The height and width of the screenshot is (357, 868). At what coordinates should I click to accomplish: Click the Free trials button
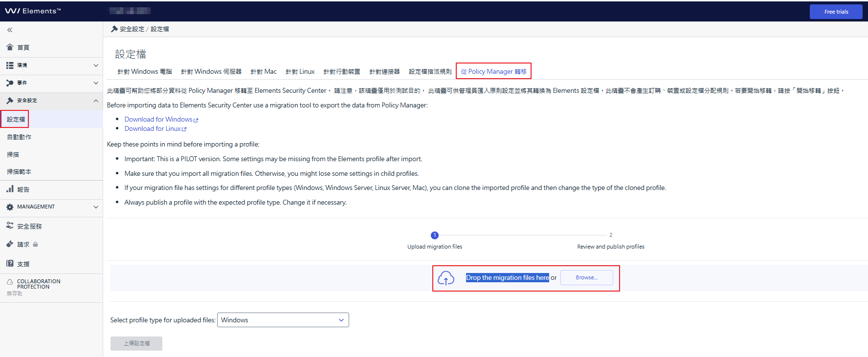pyautogui.click(x=836, y=12)
